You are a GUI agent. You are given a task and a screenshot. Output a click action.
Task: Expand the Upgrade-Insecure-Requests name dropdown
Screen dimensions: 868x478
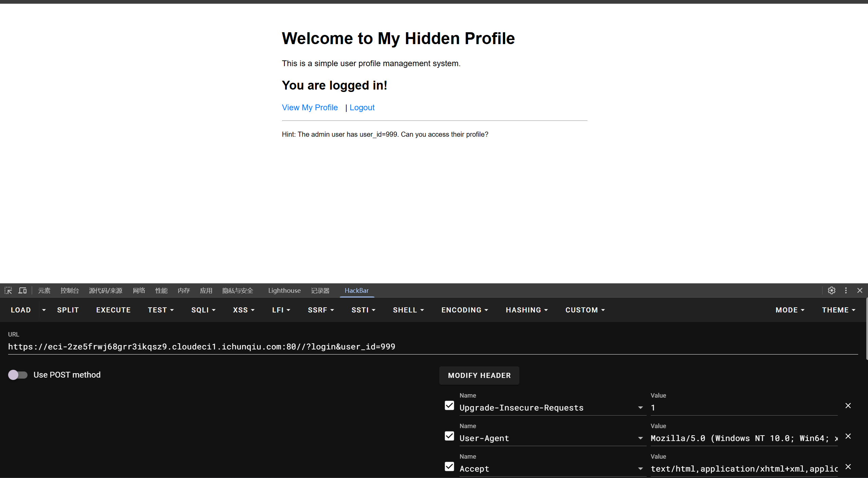[x=640, y=408]
